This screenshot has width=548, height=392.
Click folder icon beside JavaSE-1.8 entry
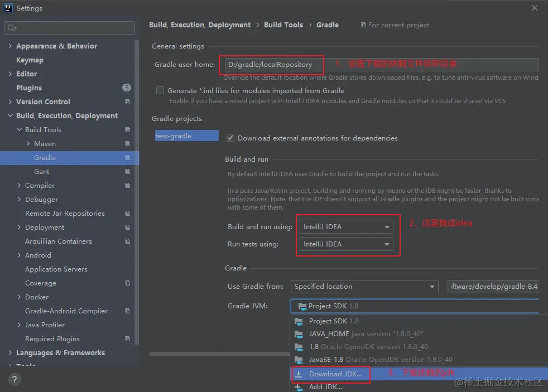point(299,360)
